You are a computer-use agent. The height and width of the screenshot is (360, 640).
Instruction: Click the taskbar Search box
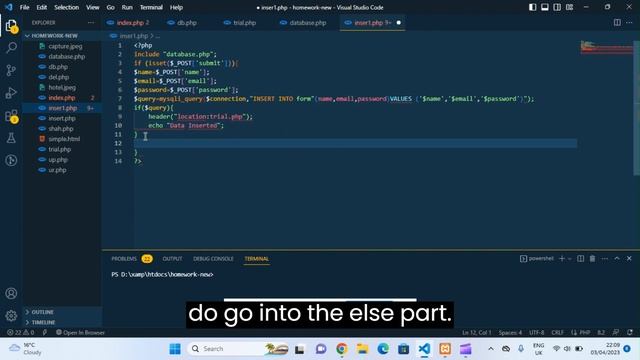239,349
